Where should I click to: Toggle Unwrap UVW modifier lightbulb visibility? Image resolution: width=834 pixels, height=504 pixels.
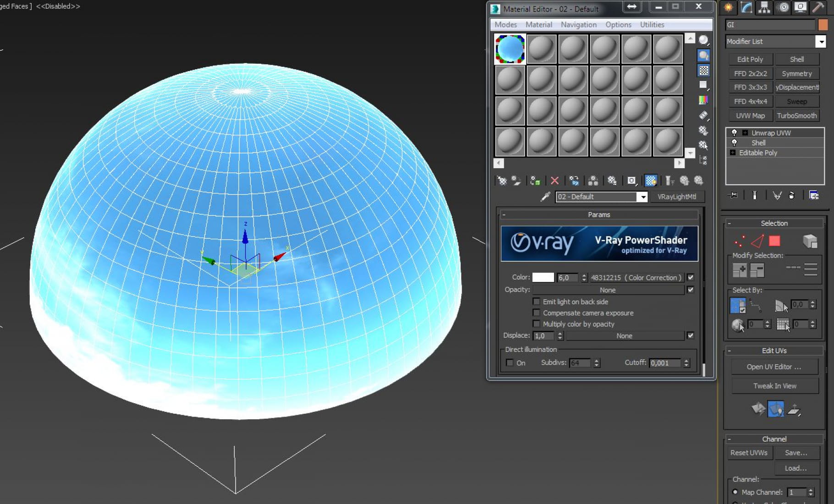point(734,132)
